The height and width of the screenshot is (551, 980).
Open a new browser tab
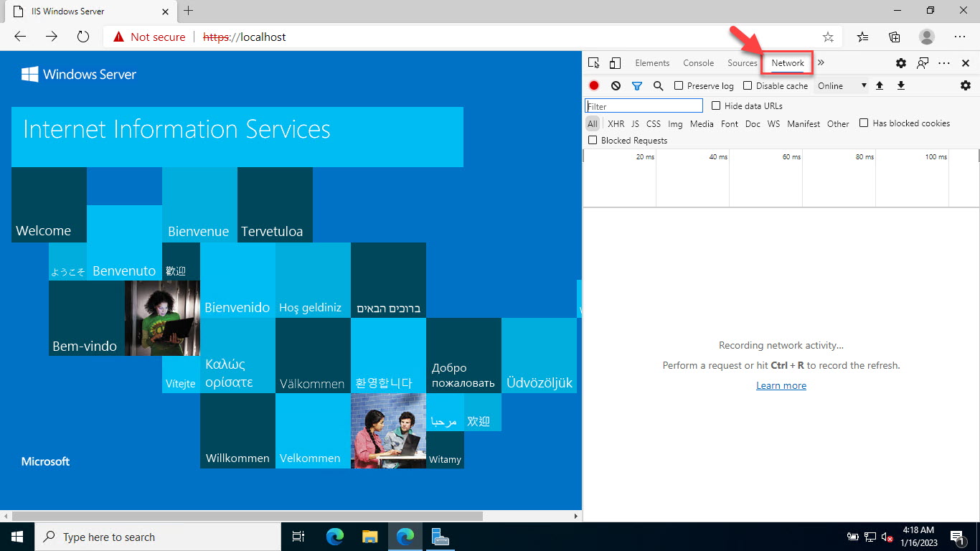pos(189,11)
